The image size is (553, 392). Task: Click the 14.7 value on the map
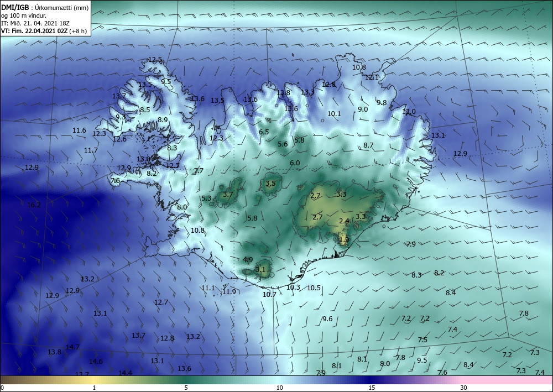pyautogui.click(x=72, y=347)
